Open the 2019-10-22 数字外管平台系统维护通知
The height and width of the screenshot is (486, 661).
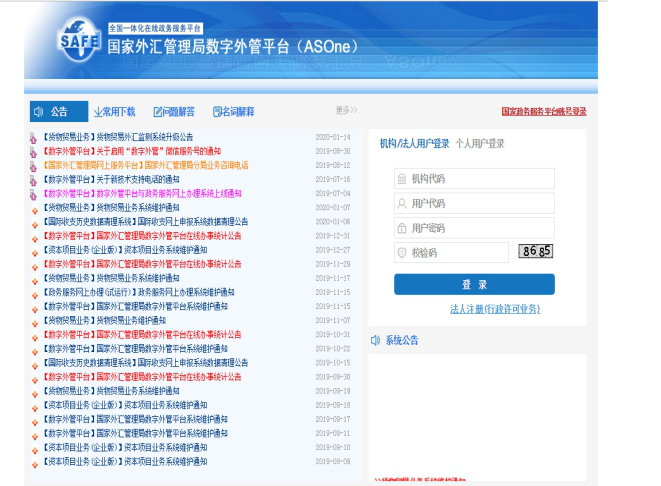click(x=136, y=349)
